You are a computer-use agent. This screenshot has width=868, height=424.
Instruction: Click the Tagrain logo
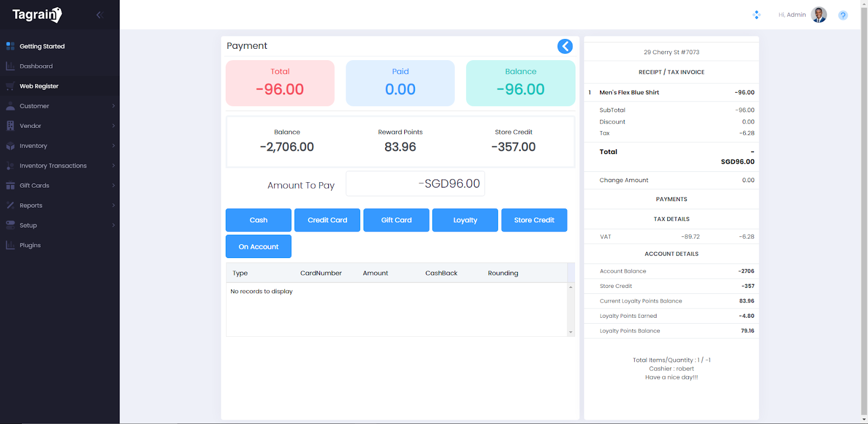[x=37, y=15]
